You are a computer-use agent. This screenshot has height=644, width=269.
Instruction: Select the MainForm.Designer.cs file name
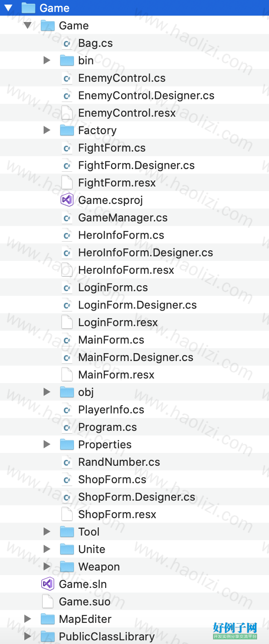136,357
